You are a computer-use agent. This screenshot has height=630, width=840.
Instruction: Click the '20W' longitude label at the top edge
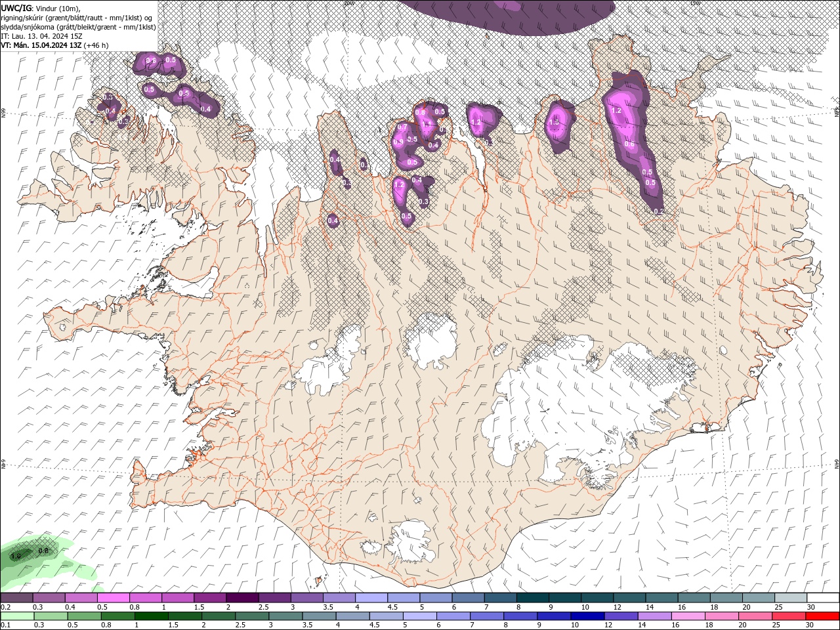pyautogui.click(x=349, y=3)
